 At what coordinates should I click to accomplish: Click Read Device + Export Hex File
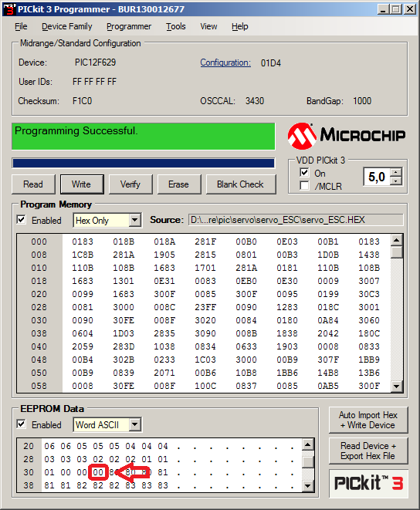coord(368,451)
